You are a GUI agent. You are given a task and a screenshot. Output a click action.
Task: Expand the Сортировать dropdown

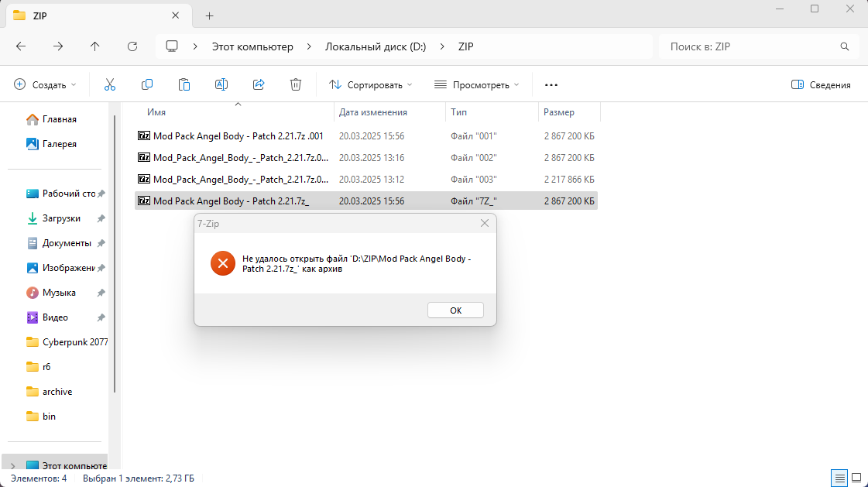click(x=371, y=85)
